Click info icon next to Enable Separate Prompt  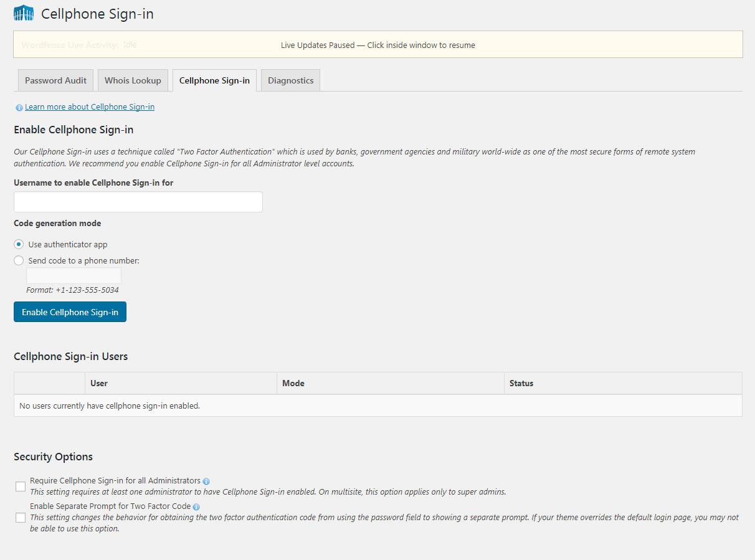pos(196,507)
